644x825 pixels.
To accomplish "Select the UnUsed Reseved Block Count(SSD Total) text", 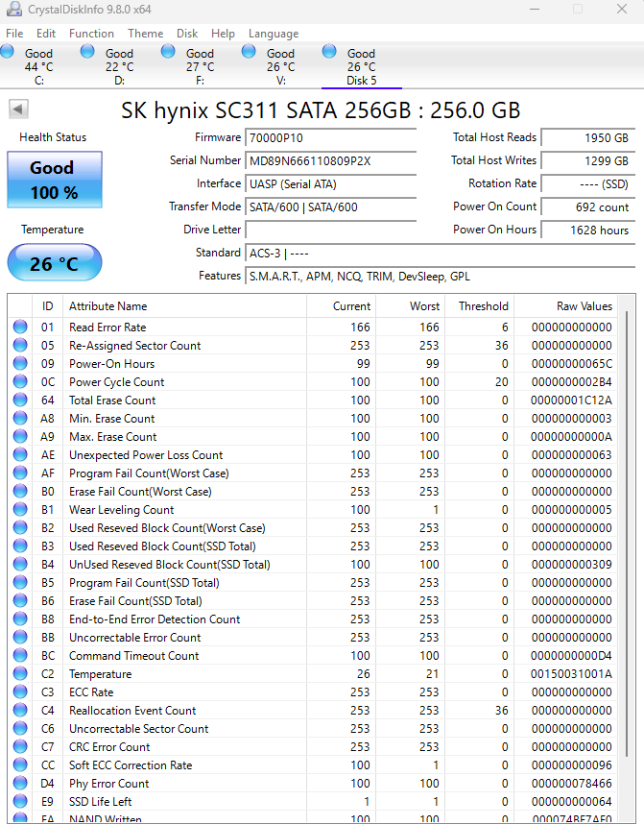I will (169, 565).
